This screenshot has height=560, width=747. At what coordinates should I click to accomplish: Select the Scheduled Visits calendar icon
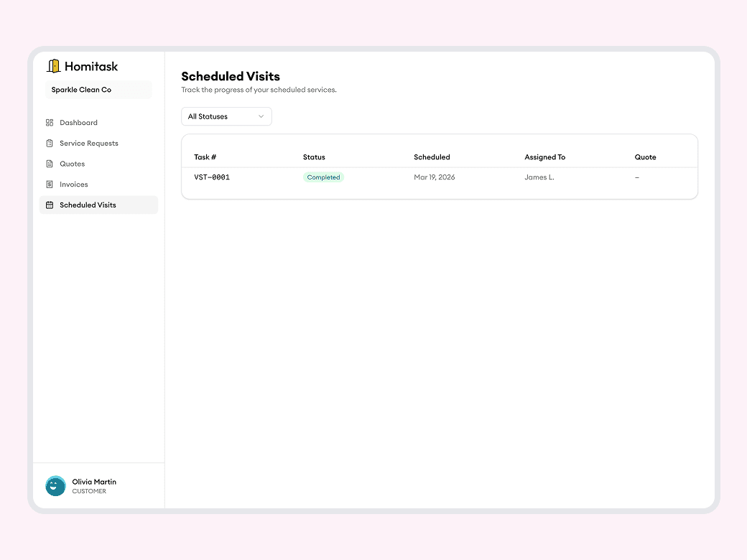click(50, 205)
